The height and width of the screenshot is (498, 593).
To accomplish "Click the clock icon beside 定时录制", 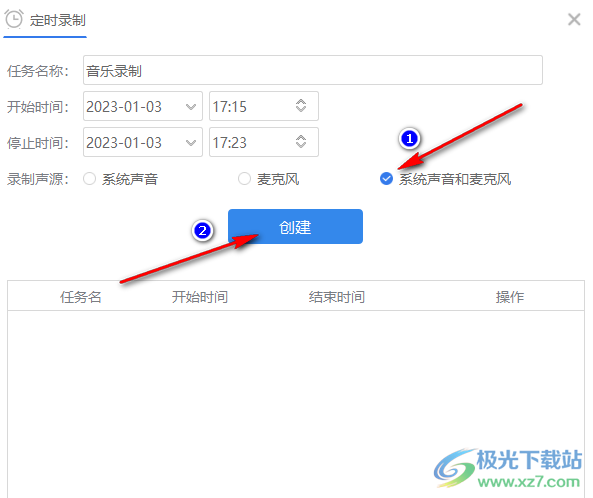I will [14, 19].
